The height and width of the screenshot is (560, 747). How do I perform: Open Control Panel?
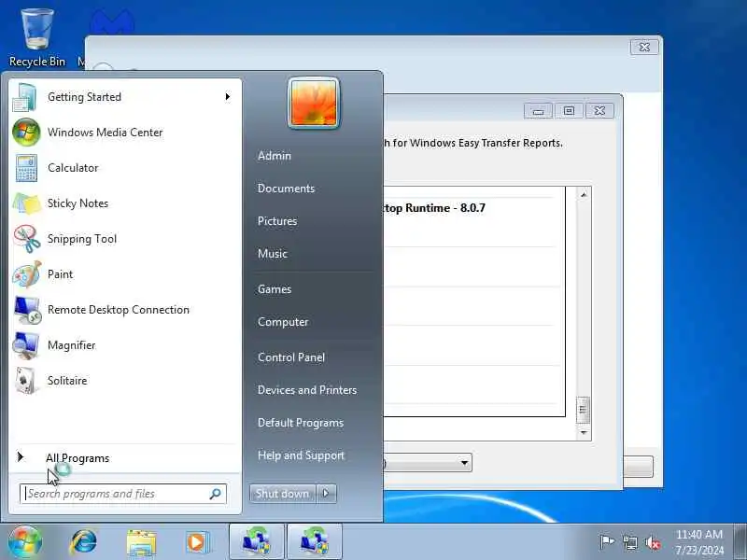pyautogui.click(x=291, y=357)
